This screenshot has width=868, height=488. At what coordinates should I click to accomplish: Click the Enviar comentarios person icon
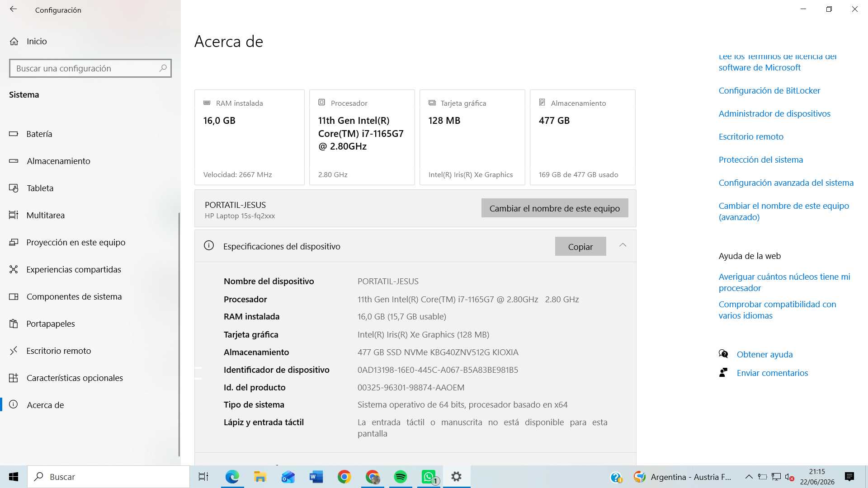(x=723, y=372)
